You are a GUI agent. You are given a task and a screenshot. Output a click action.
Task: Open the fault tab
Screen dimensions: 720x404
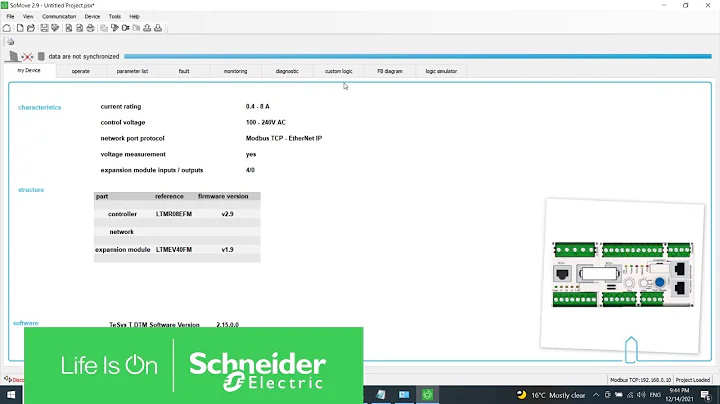(184, 71)
